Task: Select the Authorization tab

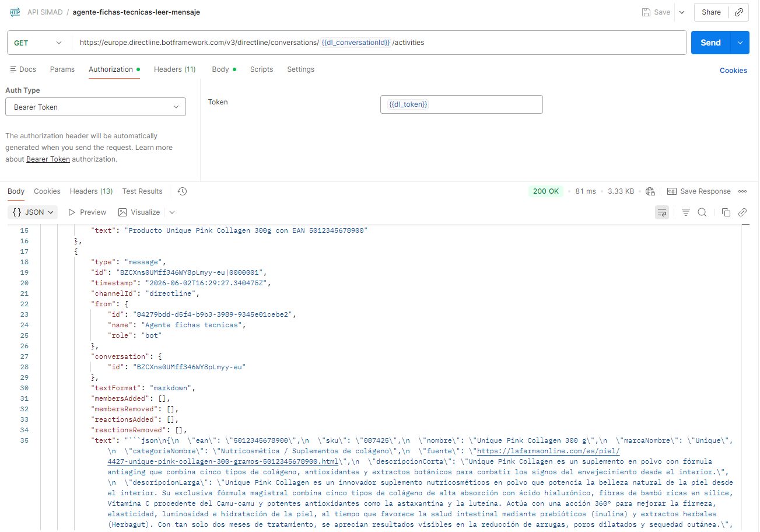Action: (x=114, y=69)
